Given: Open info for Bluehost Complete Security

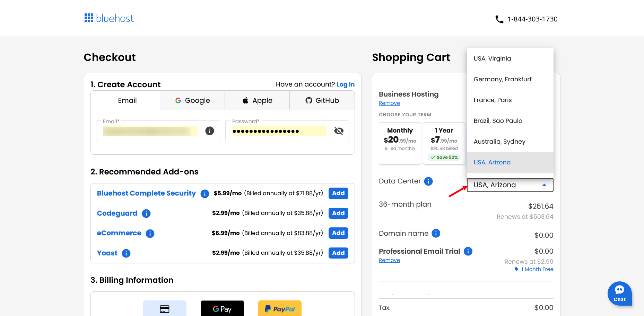Looking at the screenshot, I should pos(205,193).
